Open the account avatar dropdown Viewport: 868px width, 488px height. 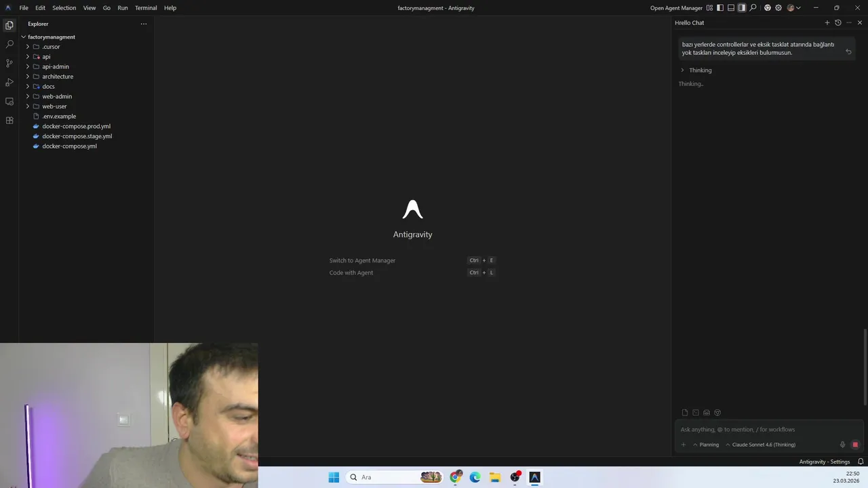794,8
